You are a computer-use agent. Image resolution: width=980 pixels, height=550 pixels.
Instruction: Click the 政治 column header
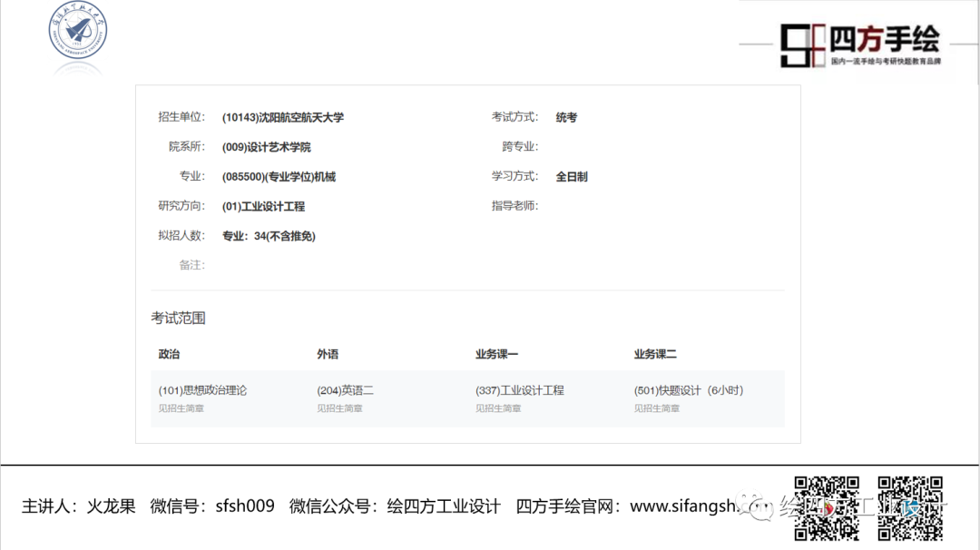[169, 354]
